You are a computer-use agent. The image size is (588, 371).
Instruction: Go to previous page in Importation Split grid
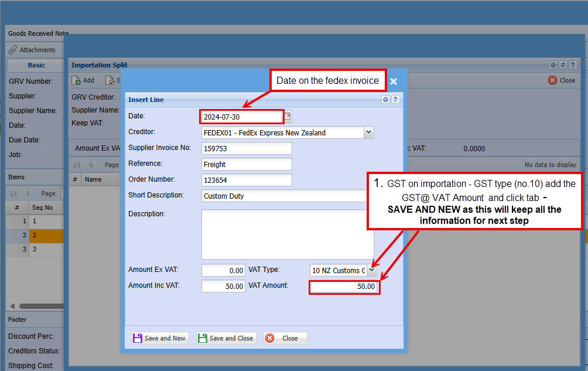click(x=90, y=165)
